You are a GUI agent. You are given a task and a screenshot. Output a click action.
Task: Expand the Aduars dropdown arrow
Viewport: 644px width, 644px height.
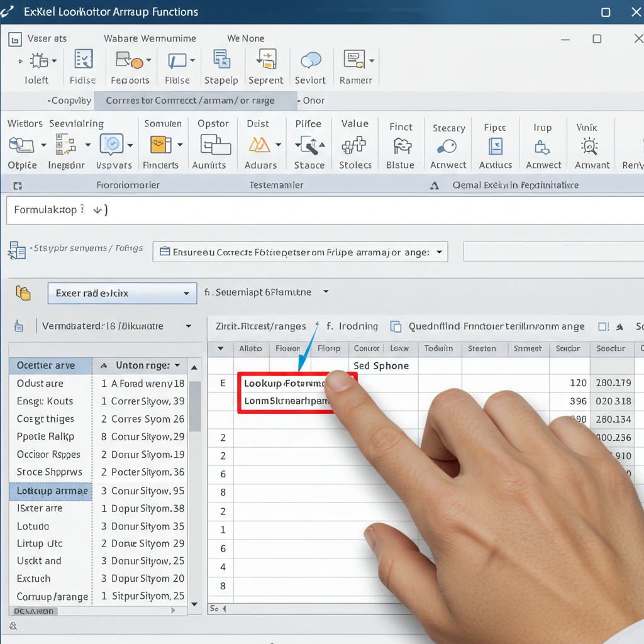pyautogui.click(x=279, y=145)
